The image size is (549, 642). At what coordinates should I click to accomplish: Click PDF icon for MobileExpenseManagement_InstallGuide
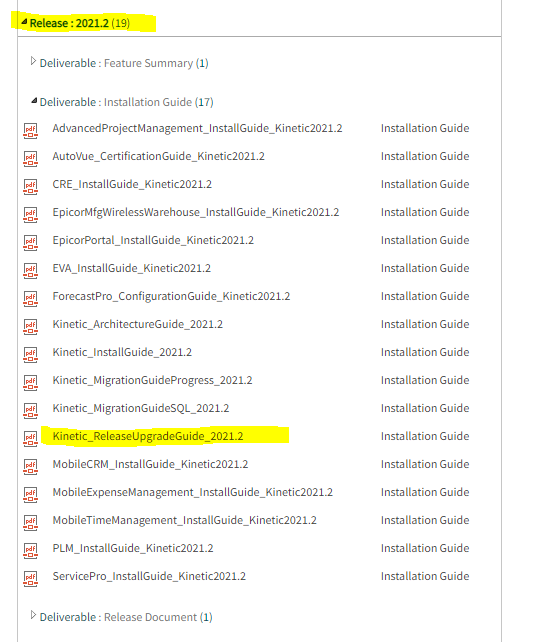click(30, 494)
